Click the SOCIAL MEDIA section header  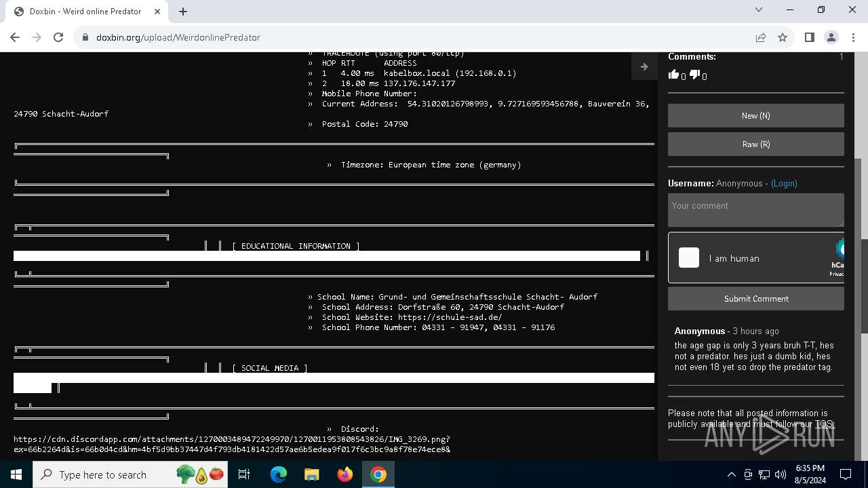coord(270,368)
